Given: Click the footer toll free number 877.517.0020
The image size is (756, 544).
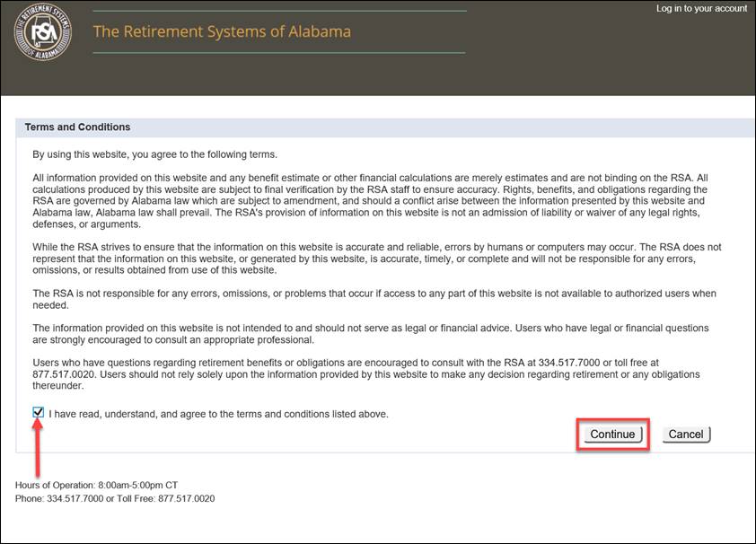Looking at the screenshot, I should (x=186, y=499).
